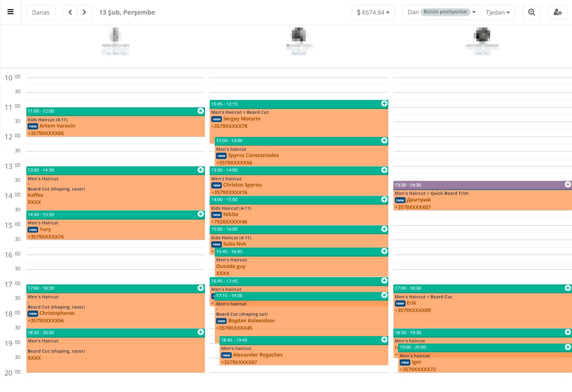
Task: Select Men's Haircut + Quick Beard Trim text
Action: click(x=432, y=193)
